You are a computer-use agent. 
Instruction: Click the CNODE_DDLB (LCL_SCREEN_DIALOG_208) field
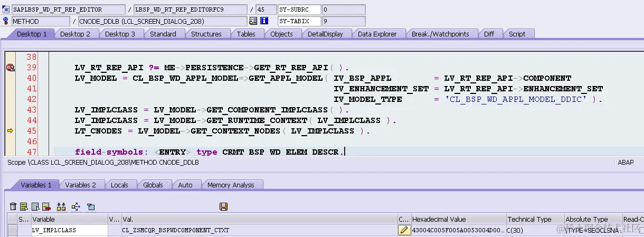[x=162, y=21]
